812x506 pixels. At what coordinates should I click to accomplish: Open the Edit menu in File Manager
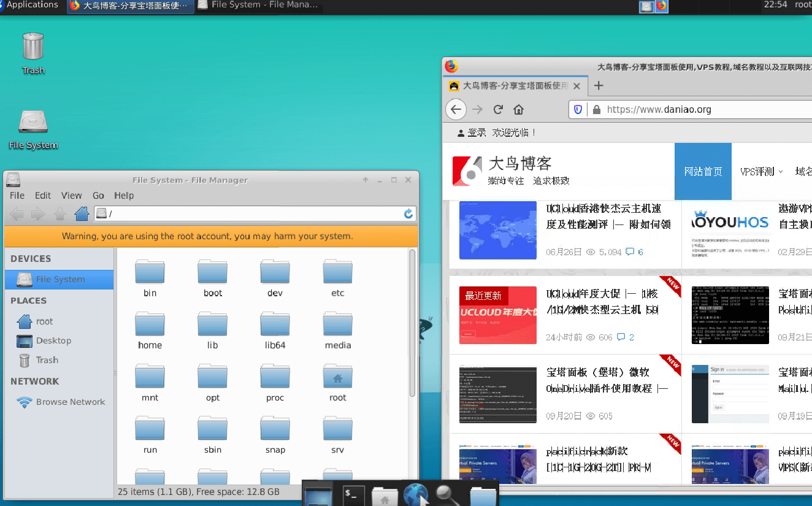(x=43, y=195)
